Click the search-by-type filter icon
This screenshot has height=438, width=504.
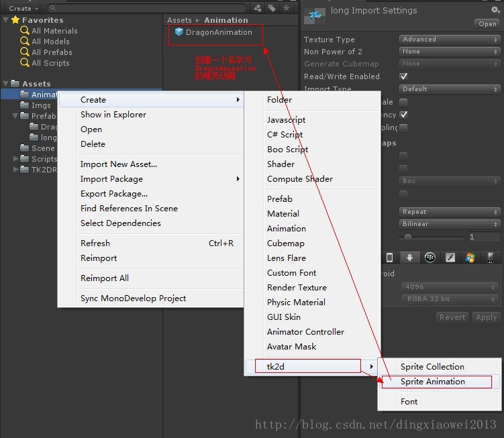coord(258,8)
